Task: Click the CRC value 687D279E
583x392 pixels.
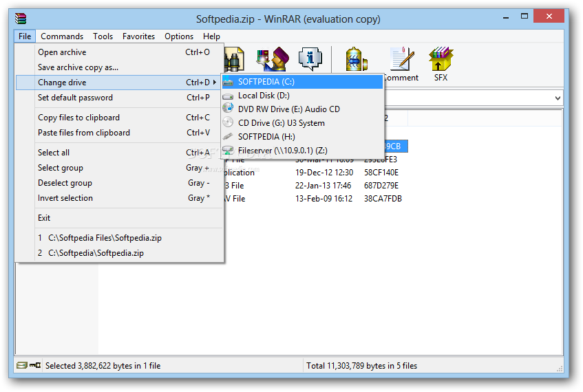Action: coord(381,186)
